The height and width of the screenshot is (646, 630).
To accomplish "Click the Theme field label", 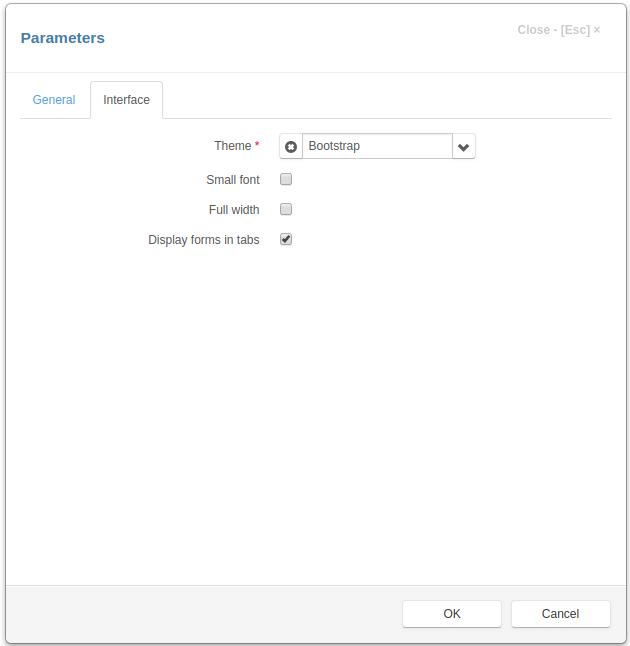I will tap(233, 146).
